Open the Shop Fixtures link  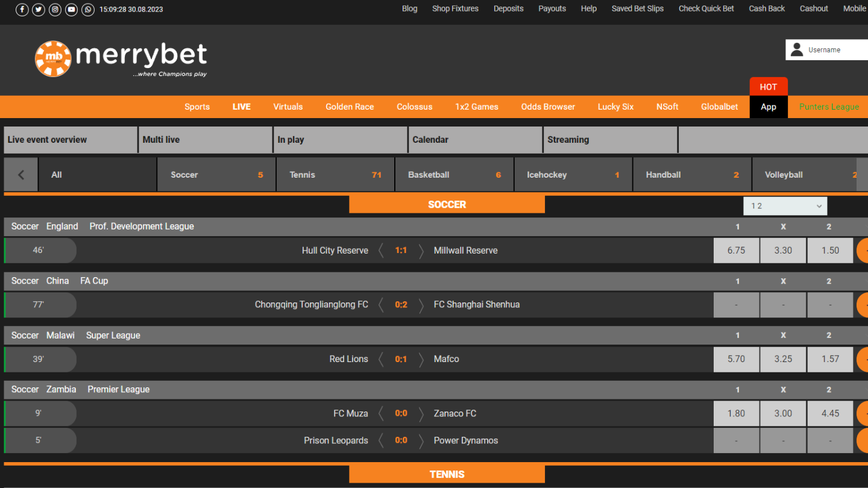coord(455,8)
